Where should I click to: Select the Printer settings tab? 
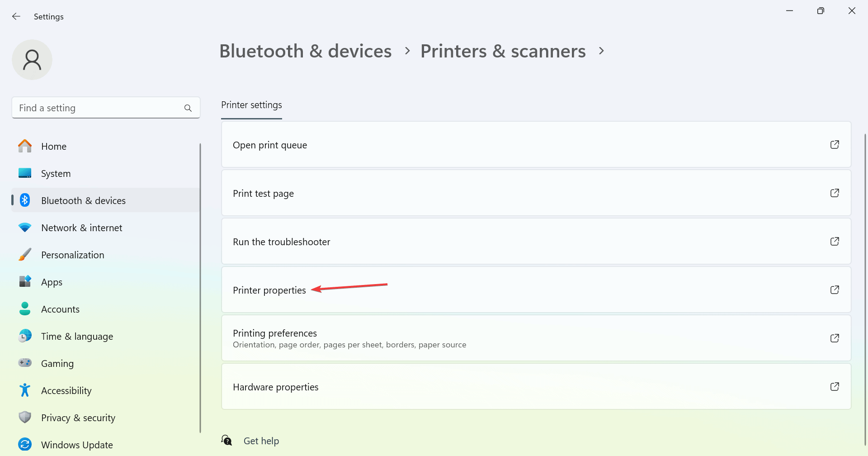251,105
